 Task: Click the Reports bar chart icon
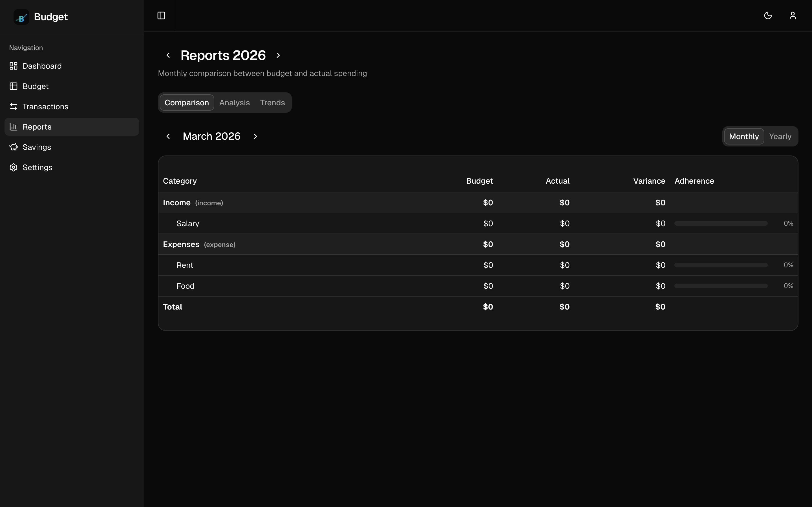coord(13,126)
